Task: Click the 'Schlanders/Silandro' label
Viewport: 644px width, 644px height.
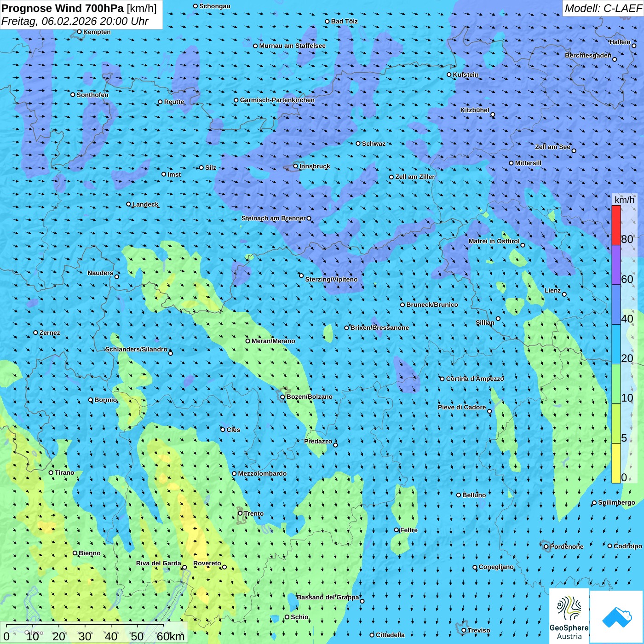Action: coord(136,349)
